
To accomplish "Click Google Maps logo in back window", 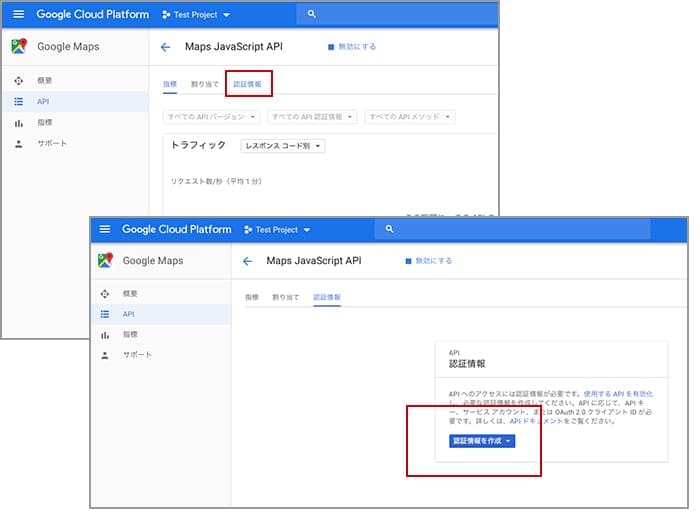I will pyautogui.click(x=19, y=46).
